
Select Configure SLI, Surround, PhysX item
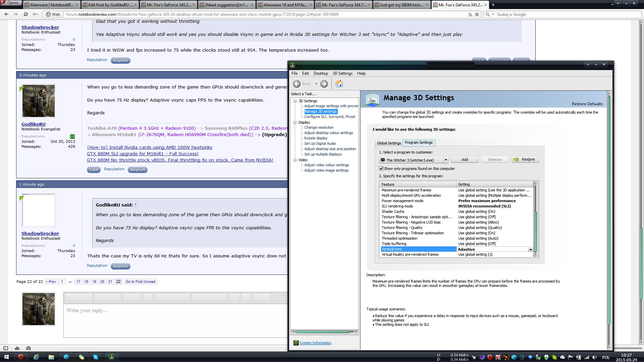330,117
